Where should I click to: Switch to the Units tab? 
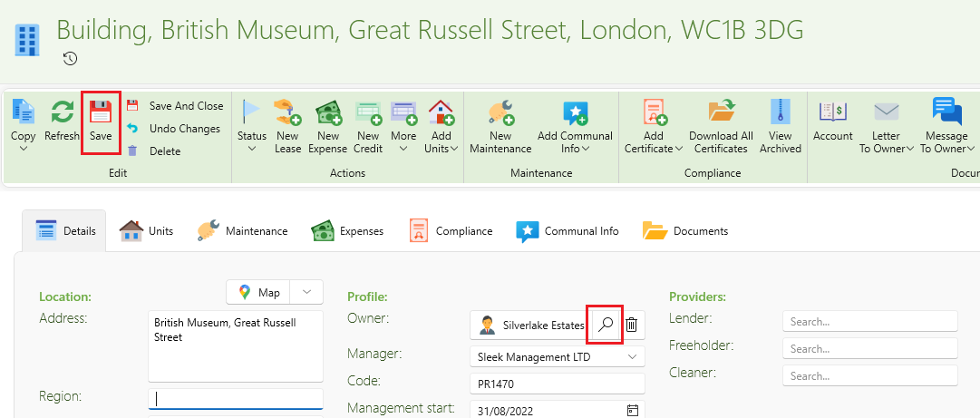coord(146,230)
